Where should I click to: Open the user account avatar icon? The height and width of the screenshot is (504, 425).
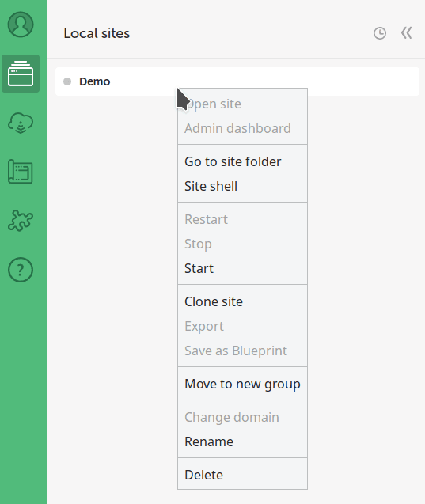pyautogui.click(x=21, y=25)
